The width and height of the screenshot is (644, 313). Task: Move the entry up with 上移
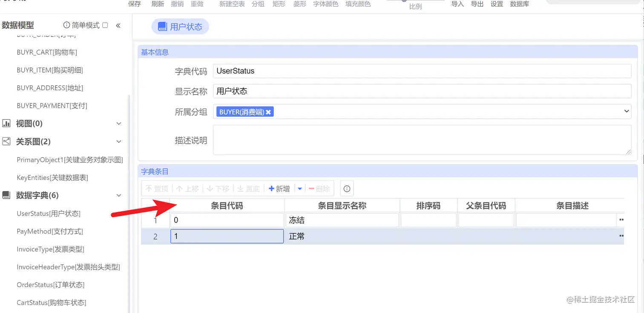187,189
